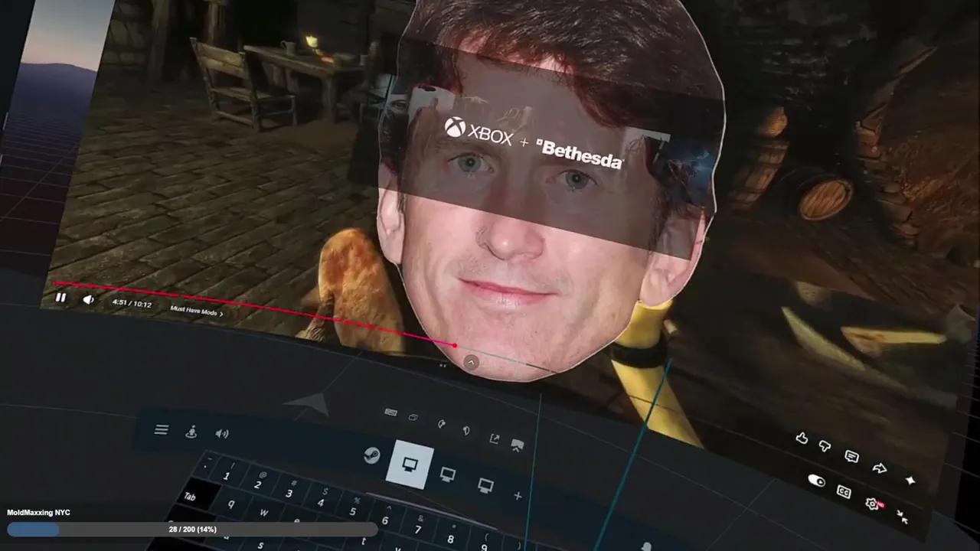Switch to the third desktop monitor
980x551 pixels.
[x=485, y=485]
